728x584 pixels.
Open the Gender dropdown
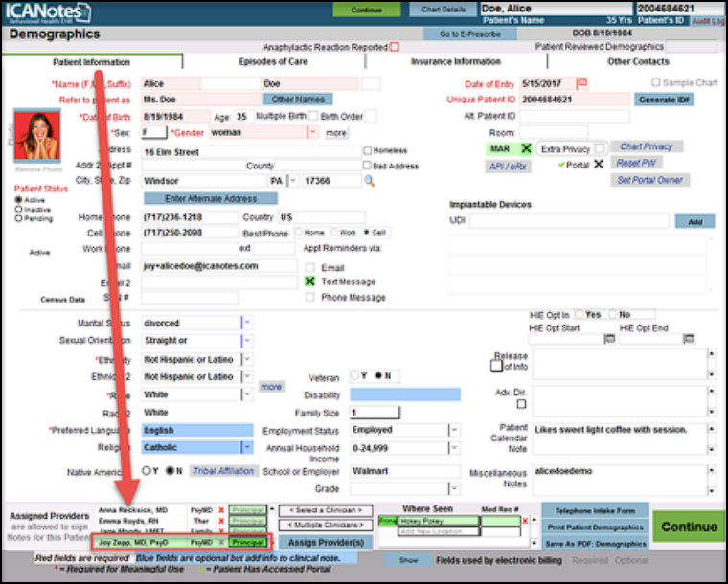(x=312, y=132)
